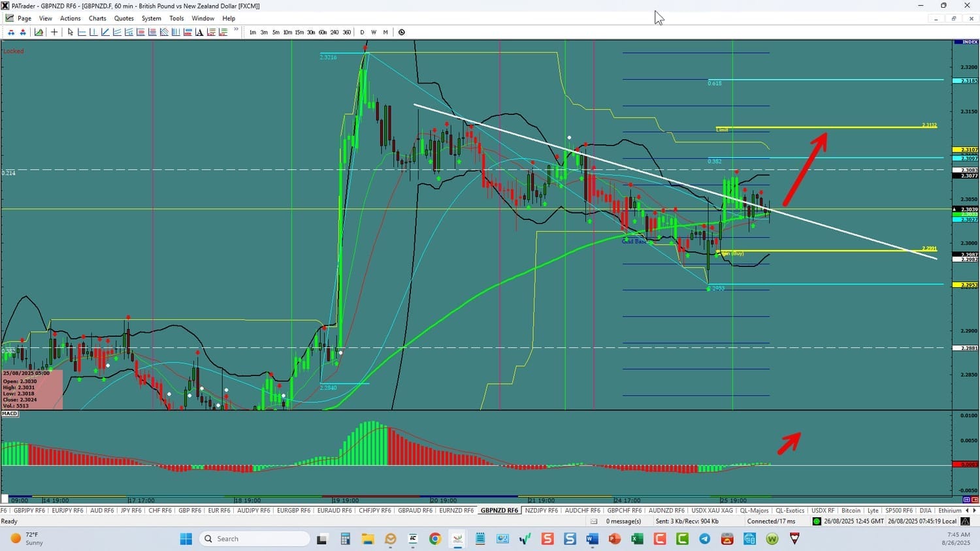This screenshot has height=551, width=980.
Task: Switch to the Bitcoin tab
Action: pos(851,511)
